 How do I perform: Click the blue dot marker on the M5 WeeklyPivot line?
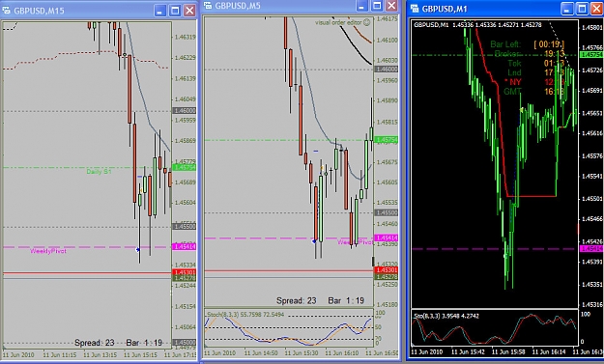tap(314, 241)
